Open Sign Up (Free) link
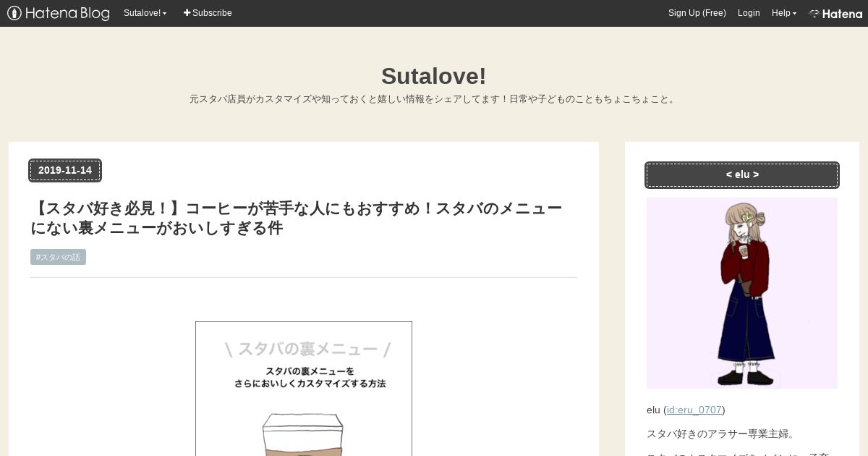 [697, 13]
